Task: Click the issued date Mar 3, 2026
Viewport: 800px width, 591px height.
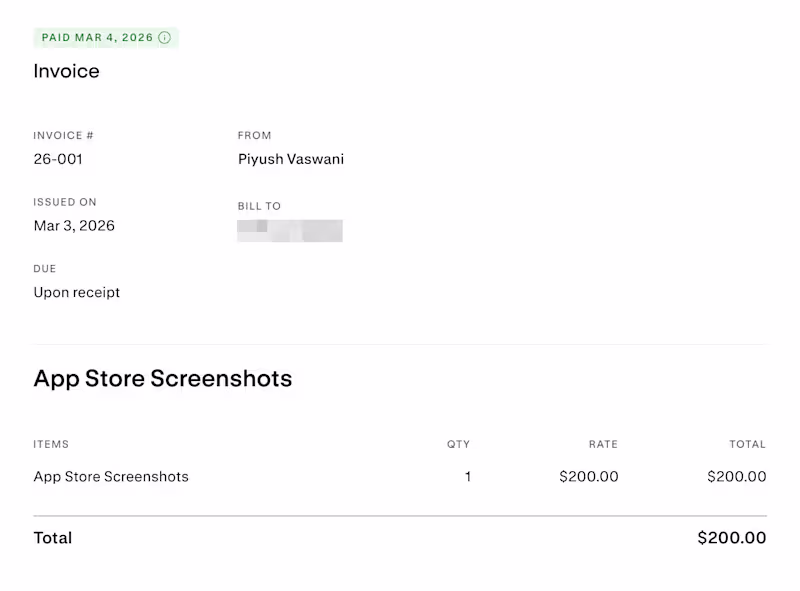Action: pyautogui.click(x=74, y=226)
